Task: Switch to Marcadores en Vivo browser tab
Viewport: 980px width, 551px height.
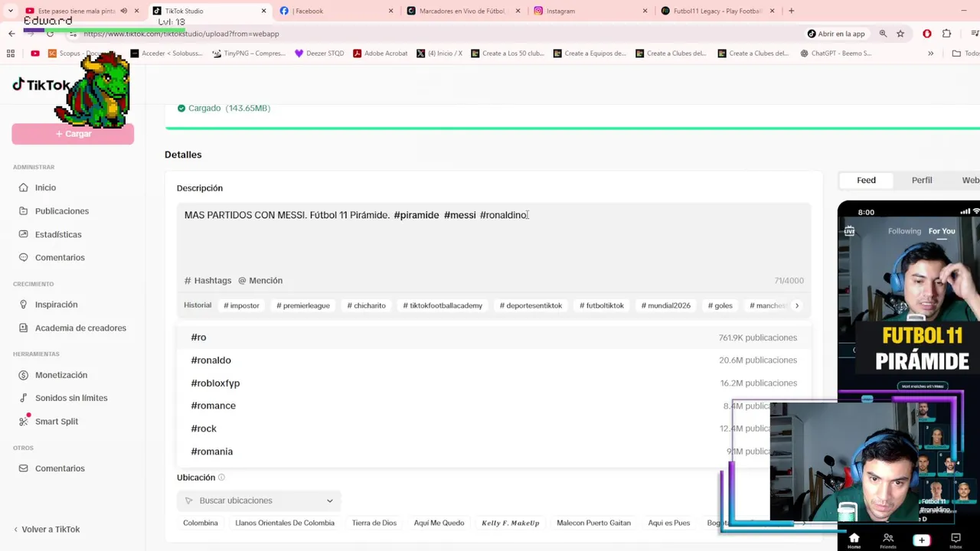Action: (x=461, y=11)
